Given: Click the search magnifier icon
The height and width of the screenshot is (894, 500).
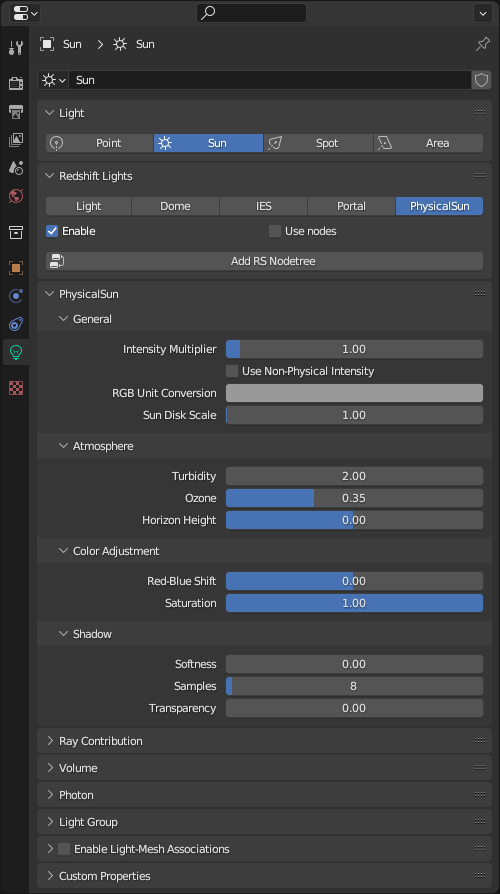Looking at the screenshot, I should pyautogui.click(x=208, y=13).
